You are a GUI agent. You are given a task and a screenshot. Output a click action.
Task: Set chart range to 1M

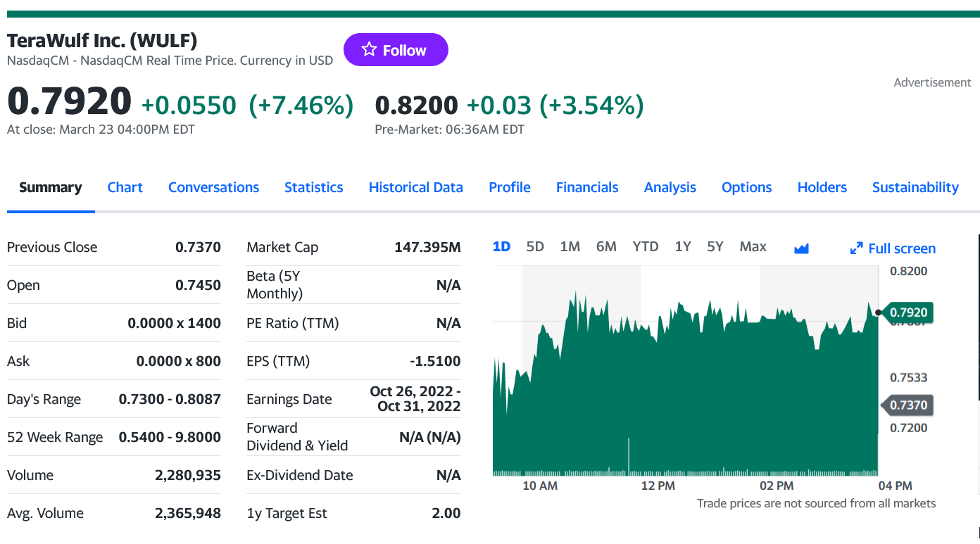click(x=570, y=246)
